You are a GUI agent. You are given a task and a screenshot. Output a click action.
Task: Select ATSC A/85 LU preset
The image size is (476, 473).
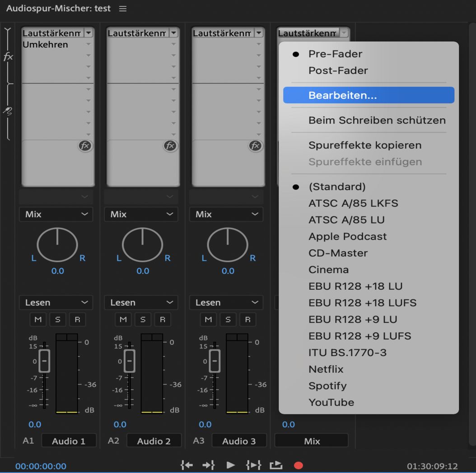tap(369, 220)
